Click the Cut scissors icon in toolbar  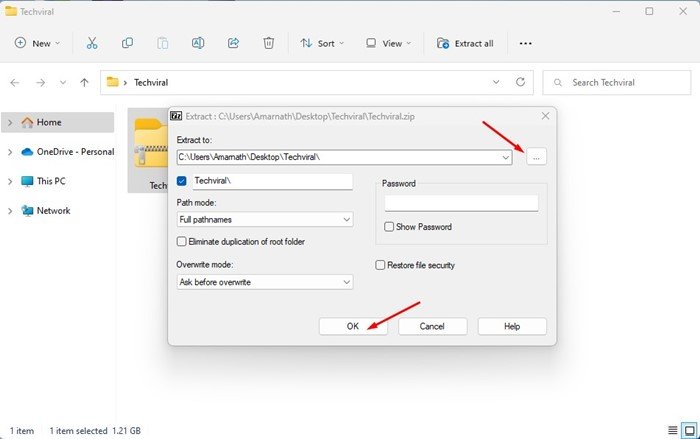tap(92, 43)
